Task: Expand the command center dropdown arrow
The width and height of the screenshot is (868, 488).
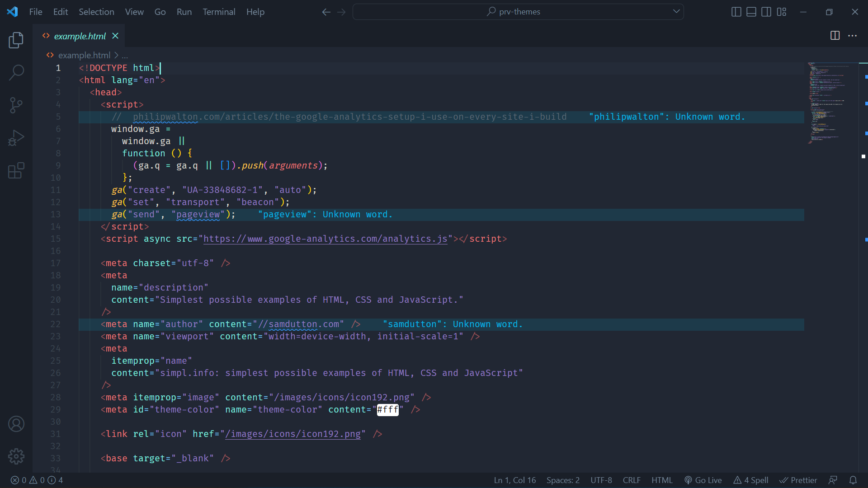Action: (676, 12)
